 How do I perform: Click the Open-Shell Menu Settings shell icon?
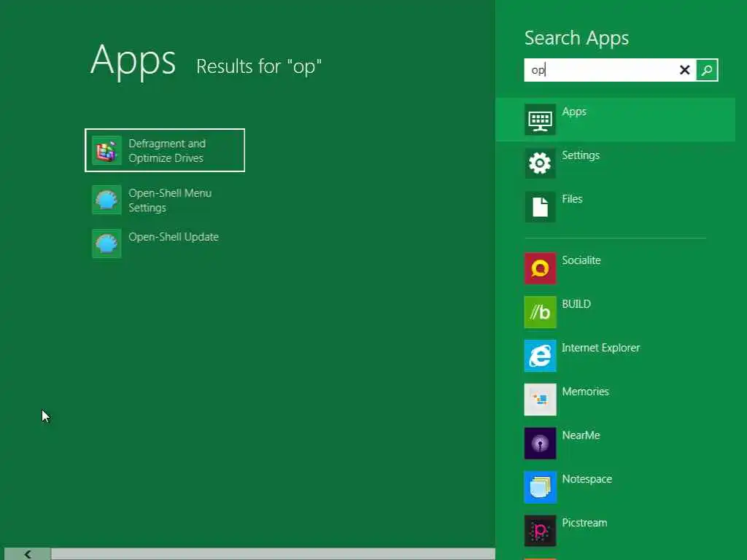click(107, 200)
